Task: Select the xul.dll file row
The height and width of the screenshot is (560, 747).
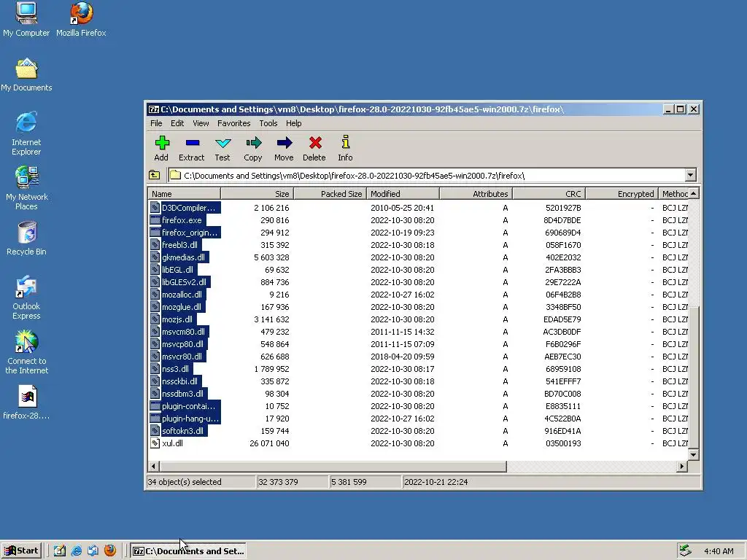Action: click(x=419, y=443)
